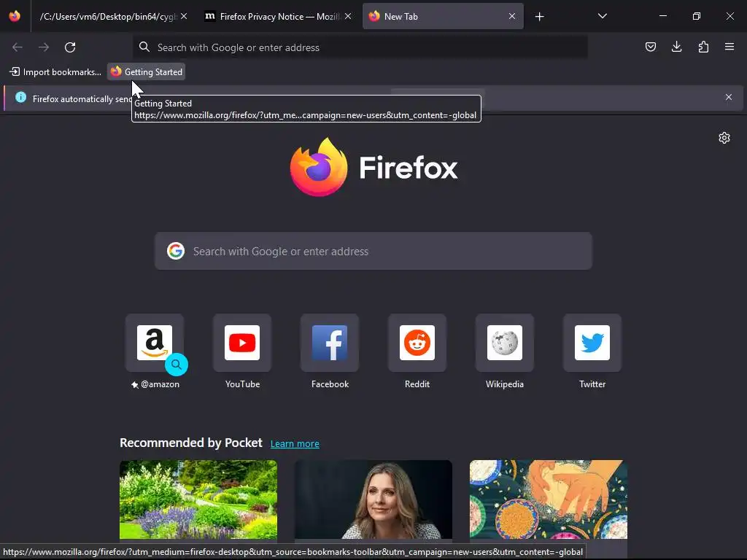Open the Getting Started bookmark
Screen dimensions: 747x560
[x=146, y=72]
